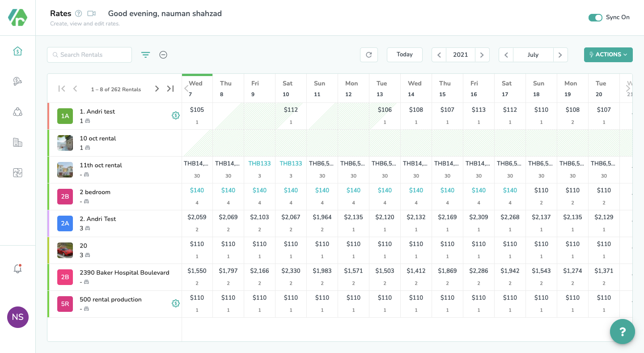Click the $2,309 rate of 2. Andri Test on Fri 16

pyautogui.click(x=479, y=217)
